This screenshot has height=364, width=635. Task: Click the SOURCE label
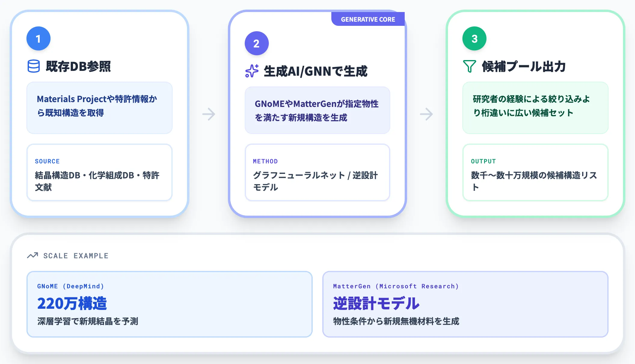click(x=47, y=161)
